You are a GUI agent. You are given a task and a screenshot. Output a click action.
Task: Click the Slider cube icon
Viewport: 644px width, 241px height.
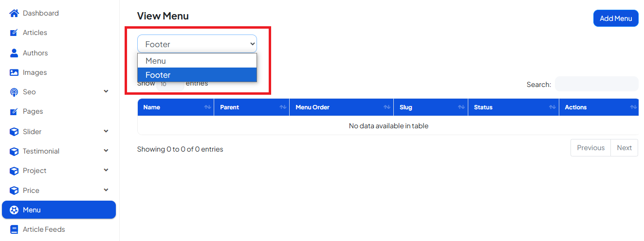click(x=14, y=132)
